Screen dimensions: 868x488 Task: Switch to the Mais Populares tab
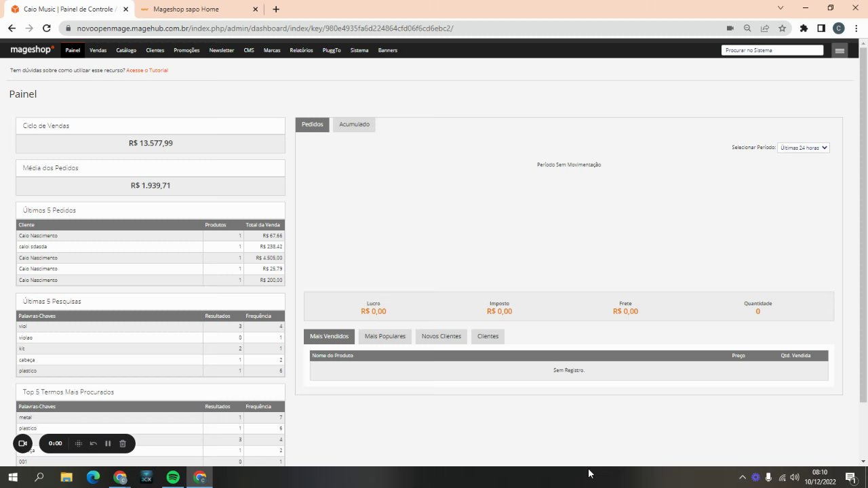click(385, 336)
